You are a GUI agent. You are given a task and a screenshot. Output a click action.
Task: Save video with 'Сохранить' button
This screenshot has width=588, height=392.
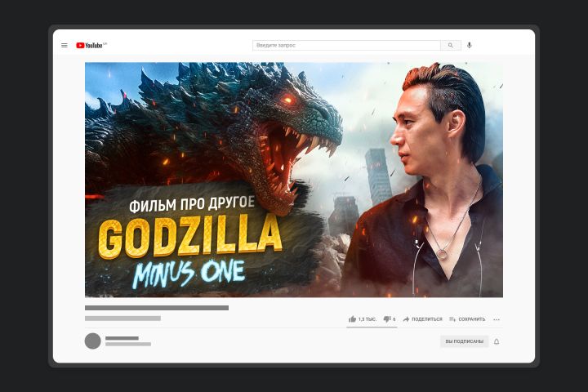[x=467, y=319]
